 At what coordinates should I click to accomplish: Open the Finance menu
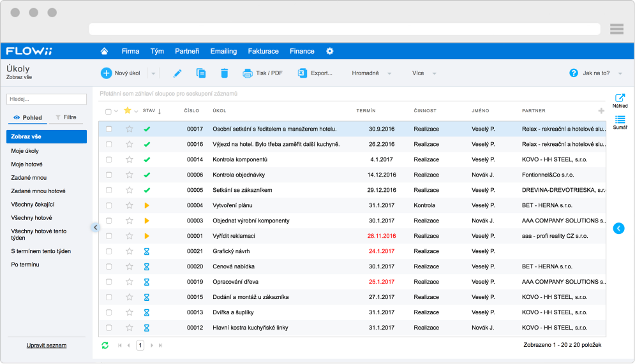click(x=302, y=51)
